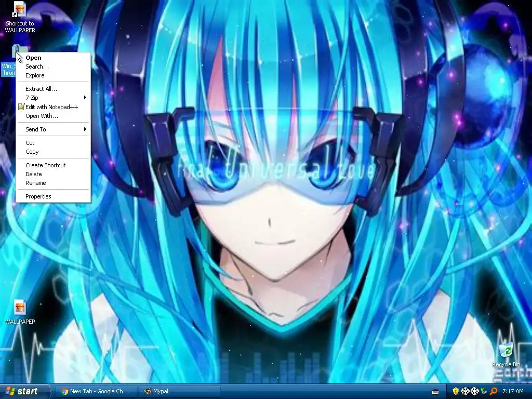Viewport: 532px width, 399px height.
Task: Click the Edit with Notepad++ icon
Action: [21, 107]
